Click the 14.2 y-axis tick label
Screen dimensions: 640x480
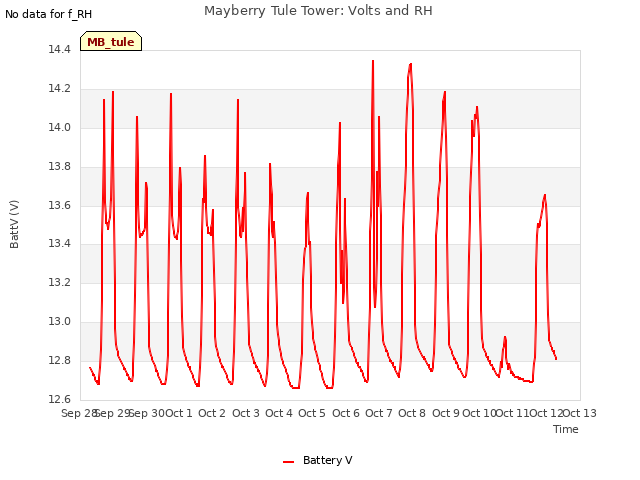(59, 89)
